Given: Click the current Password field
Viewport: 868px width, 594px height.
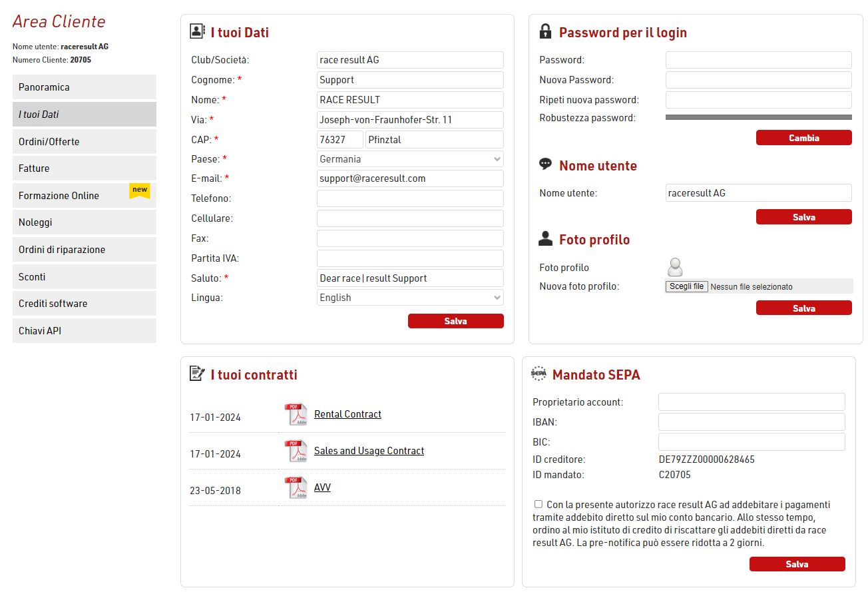Looking at the screenshot, I should [759, 60].
